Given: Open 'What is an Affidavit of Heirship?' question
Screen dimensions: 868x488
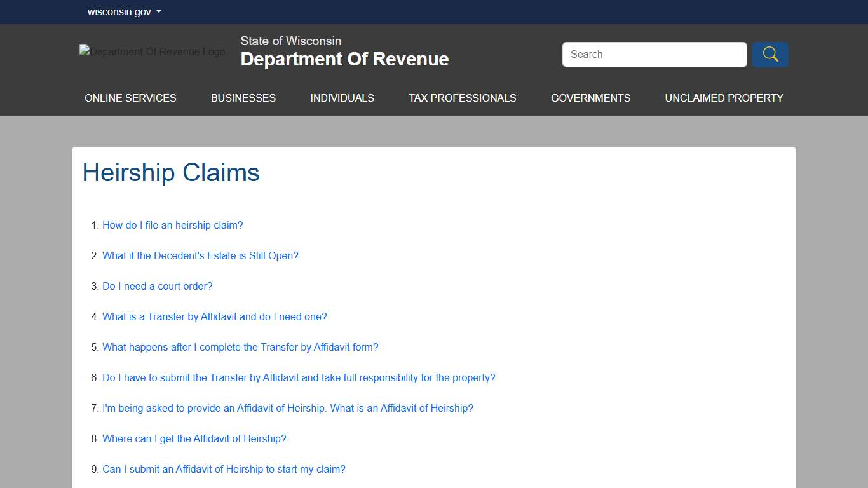Looking at the screenshot, I should [288, 408].
